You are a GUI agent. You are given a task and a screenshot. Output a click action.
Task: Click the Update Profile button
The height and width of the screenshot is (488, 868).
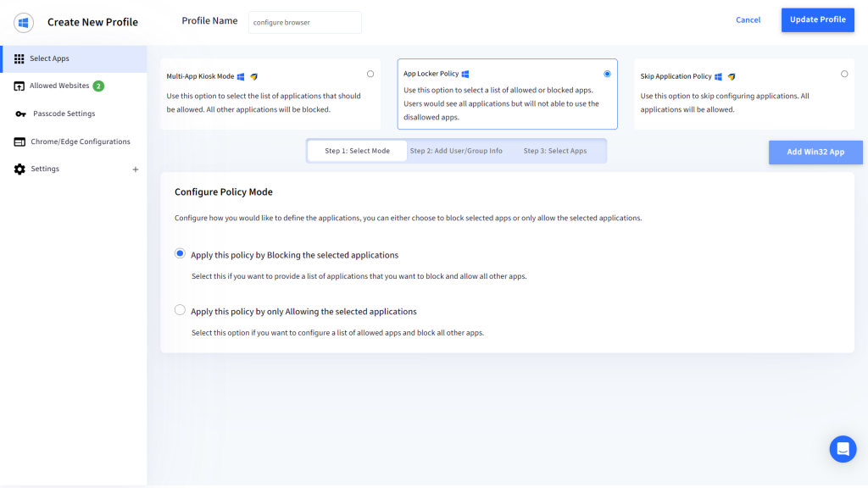817,19
